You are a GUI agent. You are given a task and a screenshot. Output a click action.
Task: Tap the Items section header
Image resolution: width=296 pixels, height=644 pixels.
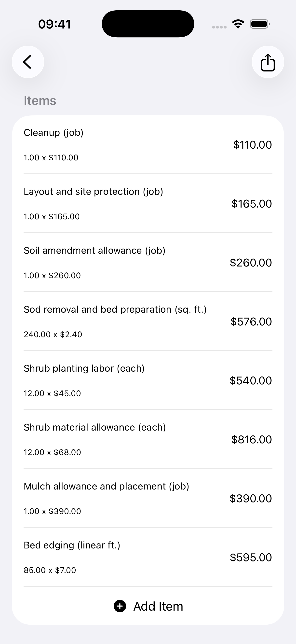point(40,101)
